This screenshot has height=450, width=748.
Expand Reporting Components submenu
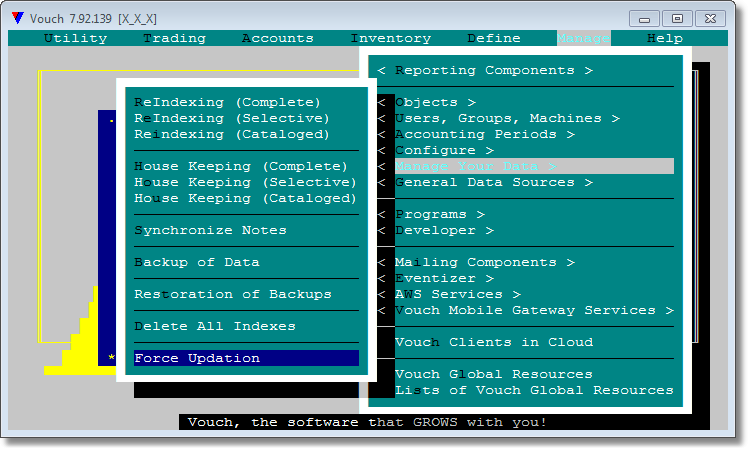coord(485,70)
